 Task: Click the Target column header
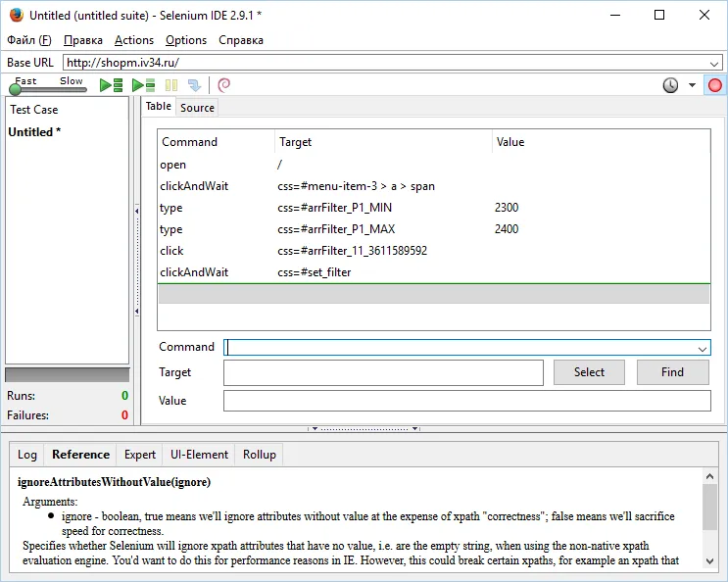(x=383, y=142)
